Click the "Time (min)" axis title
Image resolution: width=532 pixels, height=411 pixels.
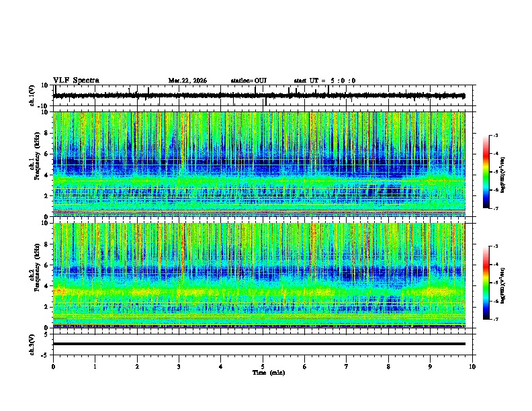pyautogui.click(x=269, y=373)
